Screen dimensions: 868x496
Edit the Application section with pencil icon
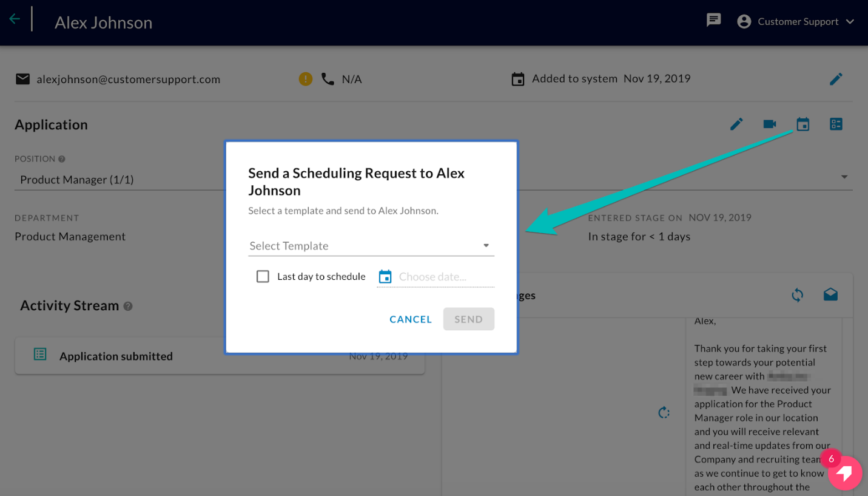point(736,124)
